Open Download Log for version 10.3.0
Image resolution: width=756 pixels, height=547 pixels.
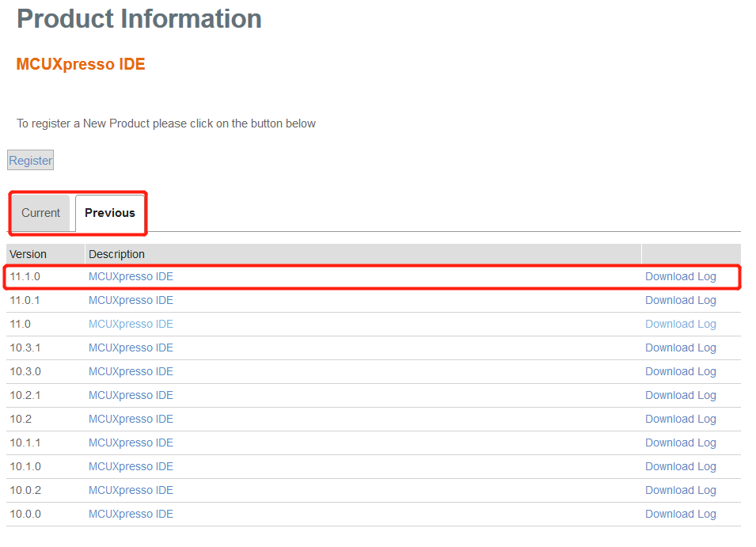coord(680,371)
